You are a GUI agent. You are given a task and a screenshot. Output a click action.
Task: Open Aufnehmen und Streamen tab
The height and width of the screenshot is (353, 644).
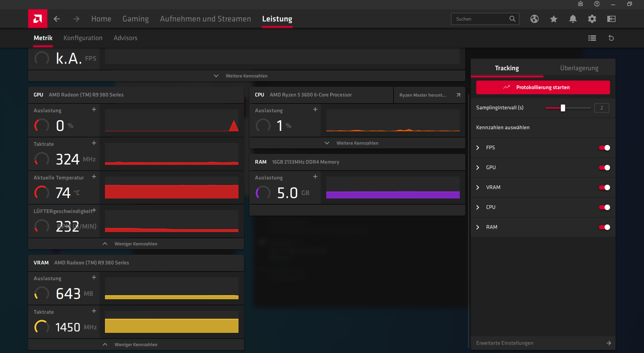[206, 19]
